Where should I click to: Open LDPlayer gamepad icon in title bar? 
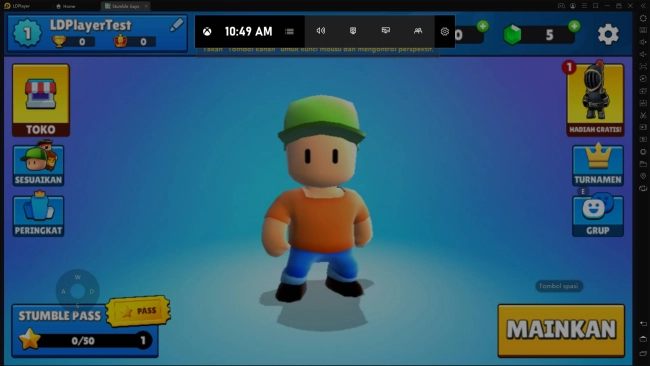coord(561,6)
